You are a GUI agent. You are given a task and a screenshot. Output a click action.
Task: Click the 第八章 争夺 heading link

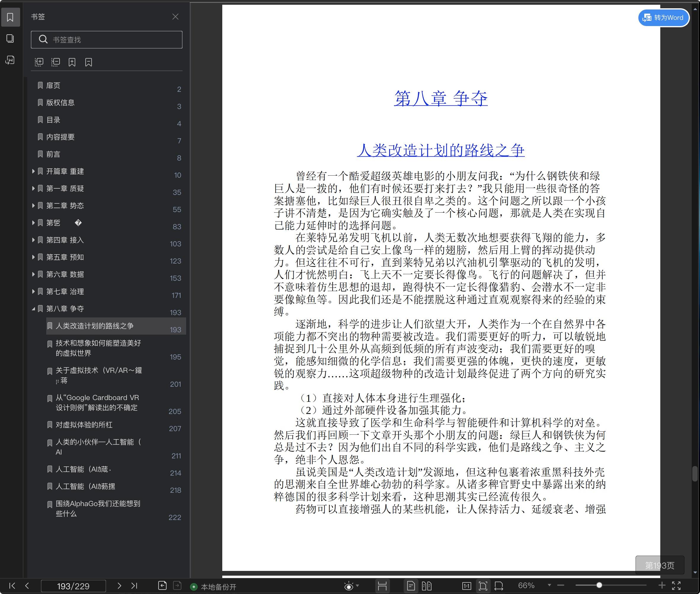click(x=440, y=98)
